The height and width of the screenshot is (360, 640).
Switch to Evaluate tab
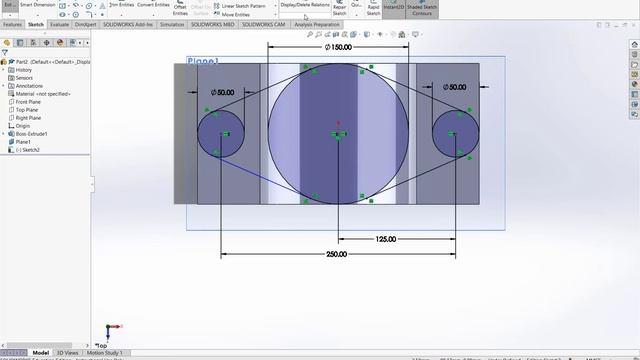pos(59,24)
